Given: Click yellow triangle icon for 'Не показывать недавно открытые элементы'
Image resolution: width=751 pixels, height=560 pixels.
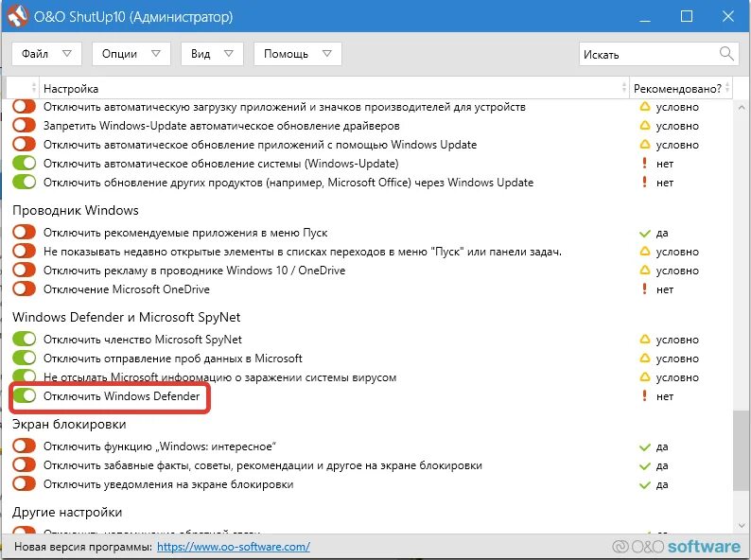Looking at the screenshot, I should click(x=645, y=251).
